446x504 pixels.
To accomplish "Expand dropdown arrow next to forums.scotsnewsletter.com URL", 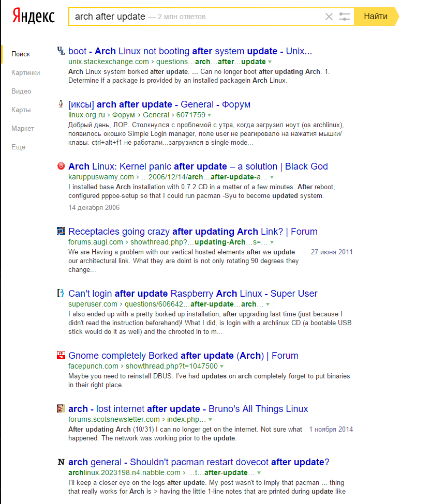I will click(x=210, y=420).
